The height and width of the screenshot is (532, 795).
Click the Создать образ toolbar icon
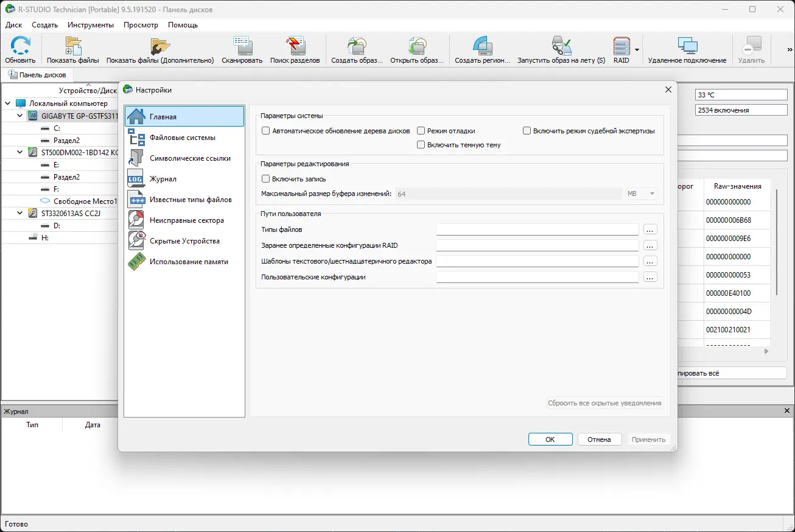click(357, 46)
